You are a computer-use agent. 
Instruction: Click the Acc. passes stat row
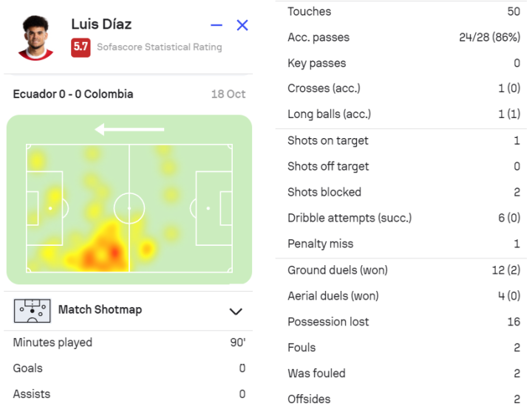tap(403, 38)
